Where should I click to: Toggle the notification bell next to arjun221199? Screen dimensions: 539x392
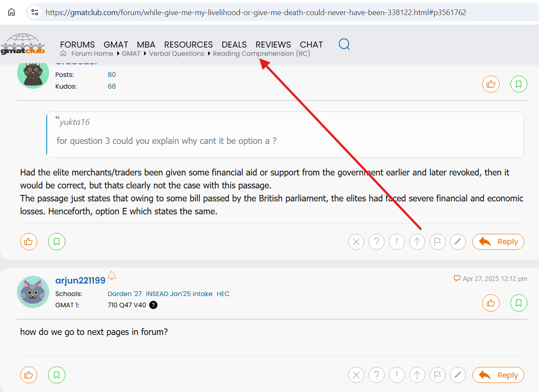pos(112,276)
